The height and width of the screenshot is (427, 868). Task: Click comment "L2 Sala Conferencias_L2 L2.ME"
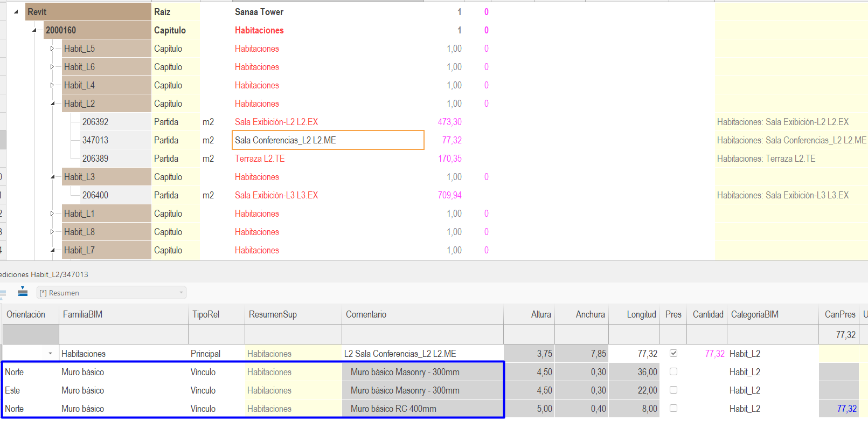[400, 354]
